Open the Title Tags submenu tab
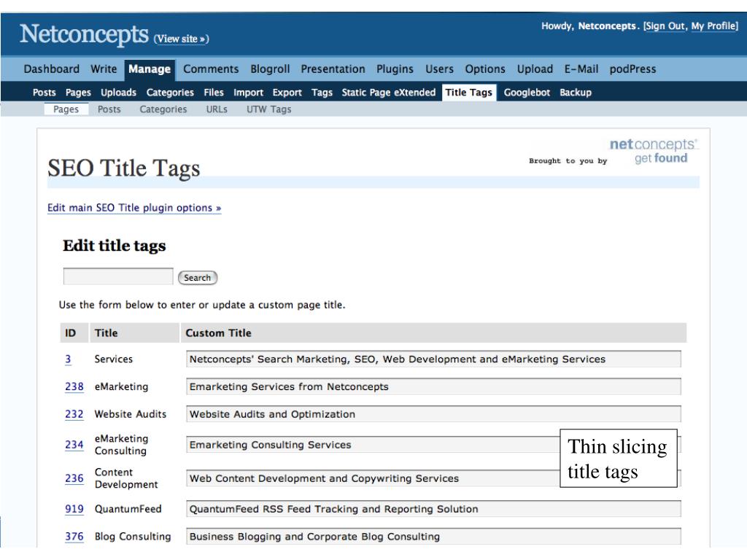The width and height of the screenshot is (747, 560). (x=469, y=93)
